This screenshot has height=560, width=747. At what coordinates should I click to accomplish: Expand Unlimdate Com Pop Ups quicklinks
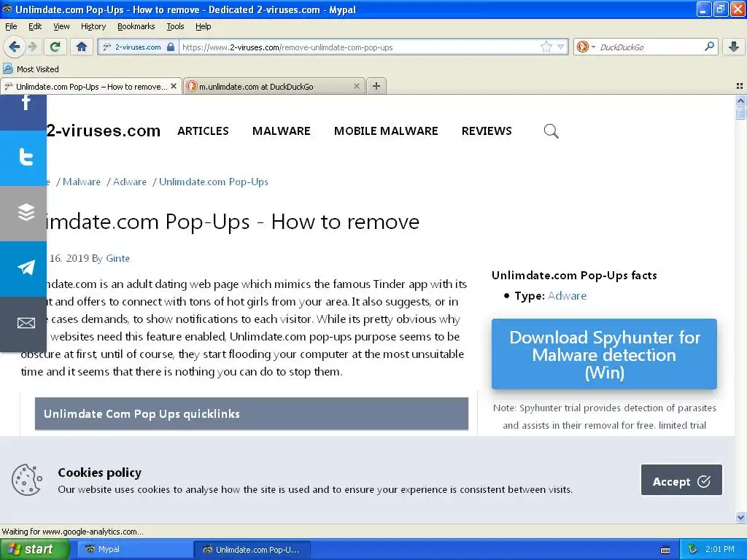(x=252, y=414)
